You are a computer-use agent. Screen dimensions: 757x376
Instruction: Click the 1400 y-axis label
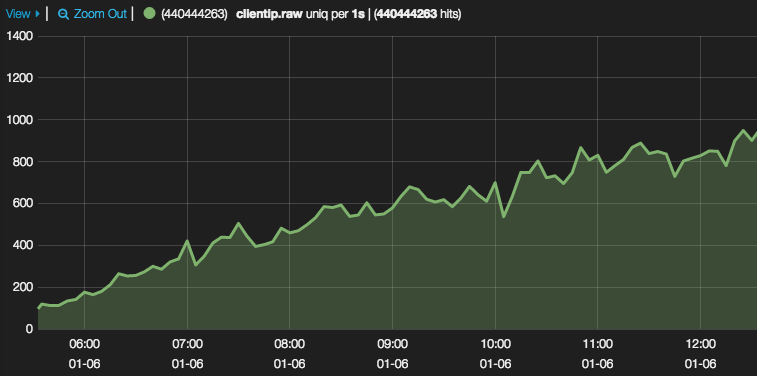click(20, 36)
